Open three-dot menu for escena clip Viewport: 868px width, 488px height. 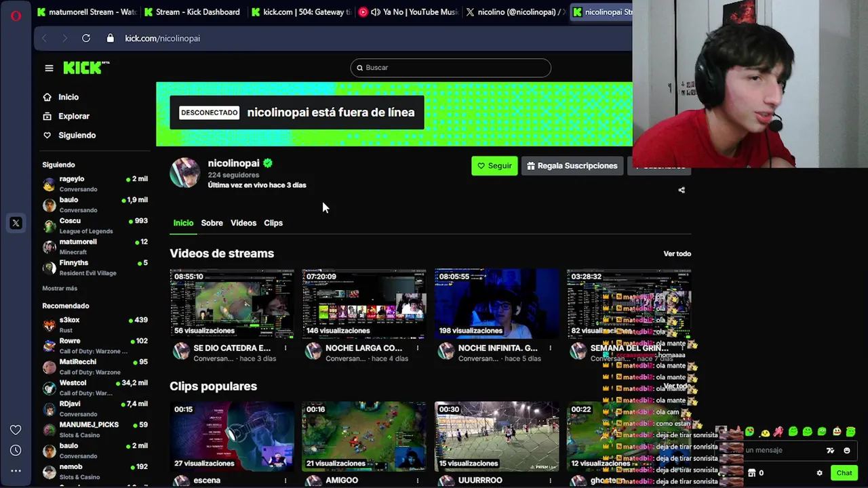(x=285, y=481)
